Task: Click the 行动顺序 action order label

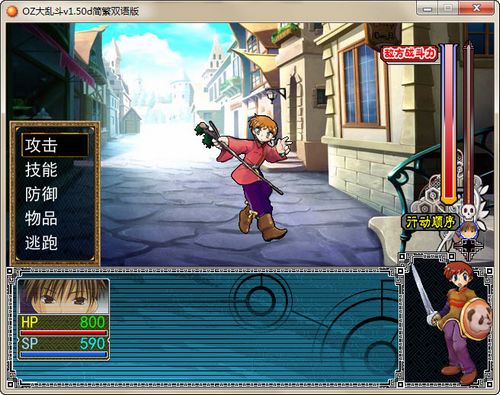Action: tap(430, 222)
